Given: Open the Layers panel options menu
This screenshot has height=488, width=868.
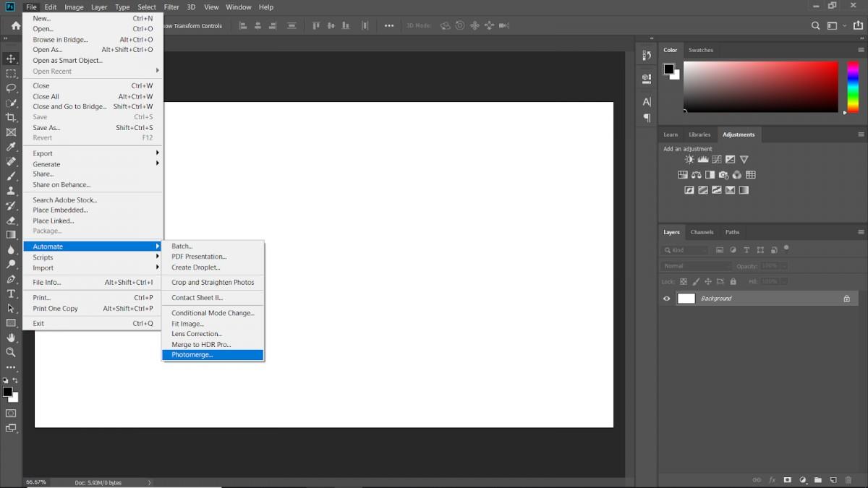Looking at the screenshot, I should click(x=861, y=232).
